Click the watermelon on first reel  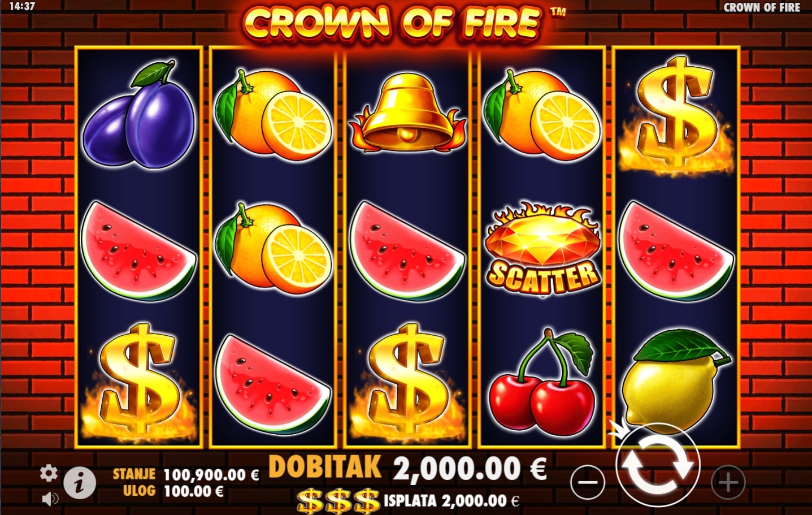pos(139,250)
